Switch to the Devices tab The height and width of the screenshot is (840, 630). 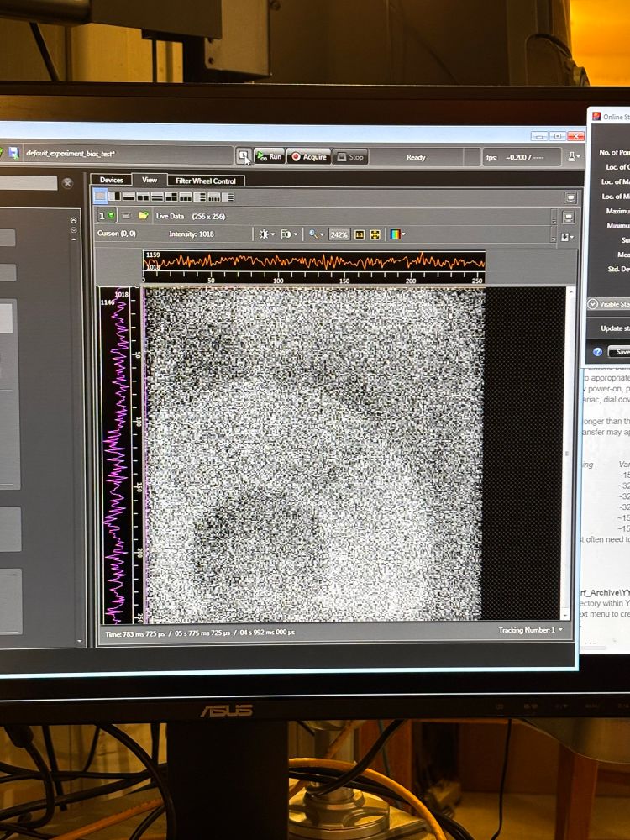click(x=112, y=180)
